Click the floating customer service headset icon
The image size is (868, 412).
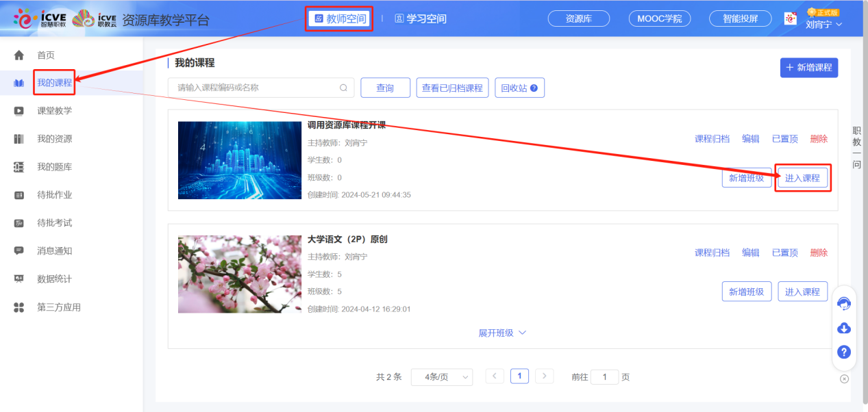point(843,302)
